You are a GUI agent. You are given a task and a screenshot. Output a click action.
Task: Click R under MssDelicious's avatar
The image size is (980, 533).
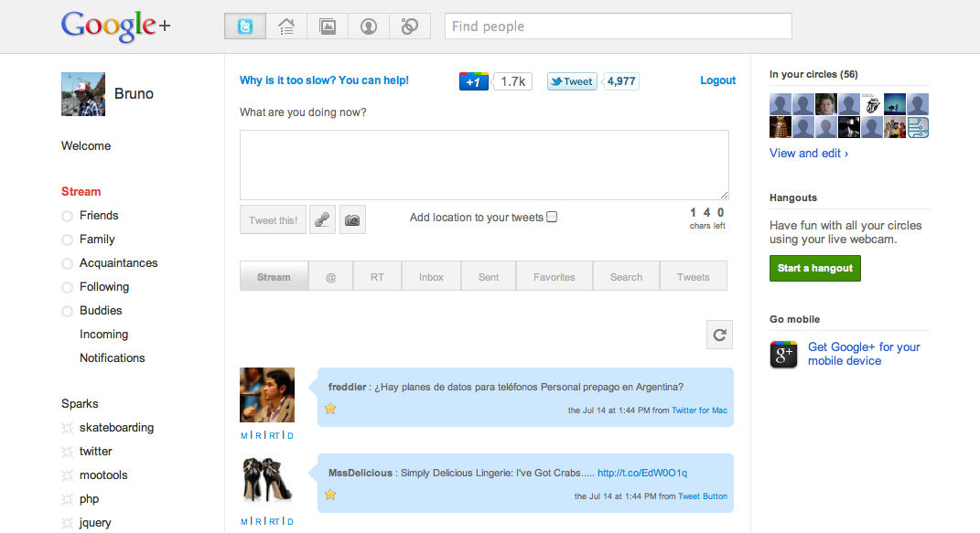[x=258, y=521]
